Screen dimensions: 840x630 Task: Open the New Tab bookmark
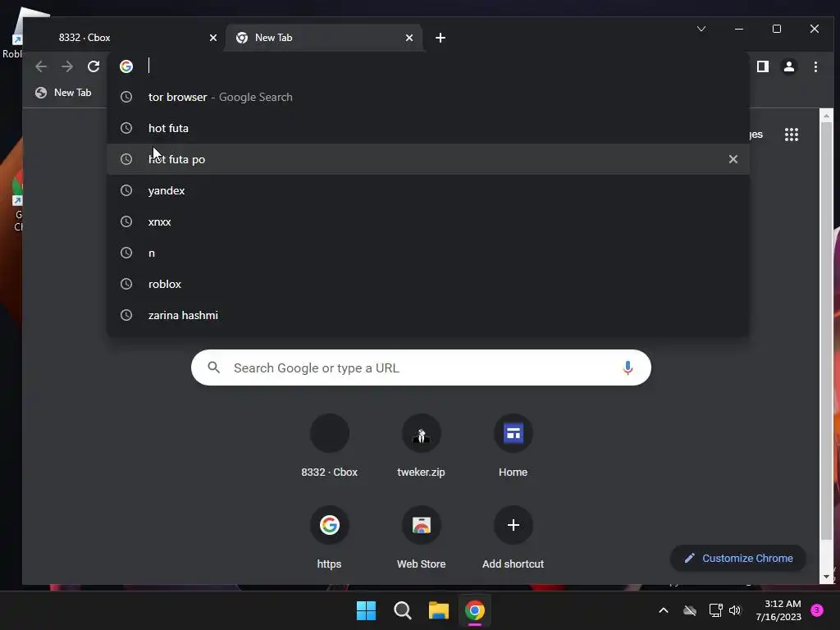(63, 93)
